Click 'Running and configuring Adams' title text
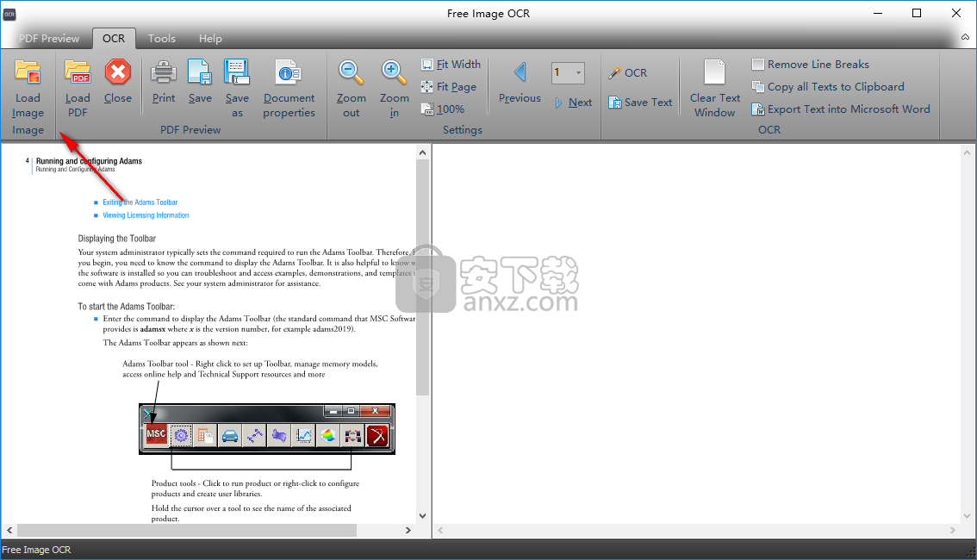This screenshot has height=560, width=977. pos(89,161)
